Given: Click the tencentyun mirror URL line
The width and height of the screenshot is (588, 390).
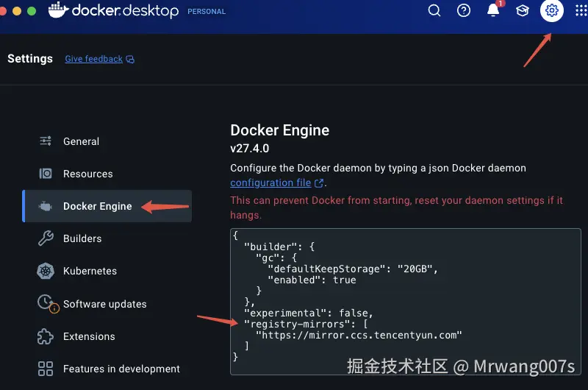Looking at the screenshot, I should [359, 335].
